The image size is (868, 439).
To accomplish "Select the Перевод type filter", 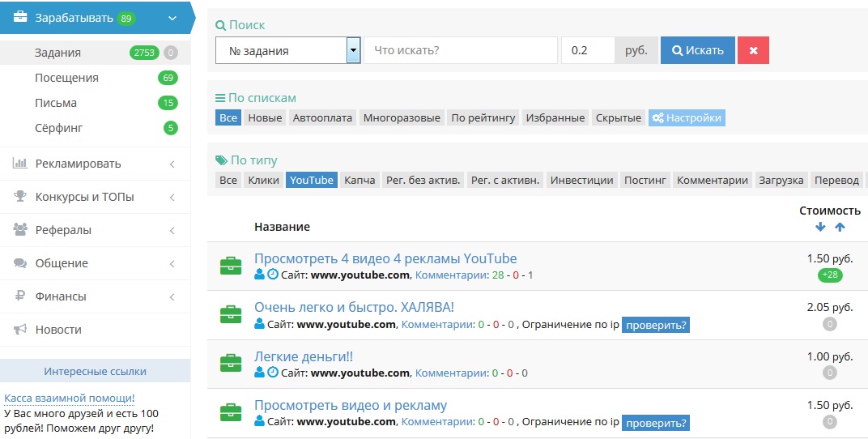I will click(x=836, y=180).
